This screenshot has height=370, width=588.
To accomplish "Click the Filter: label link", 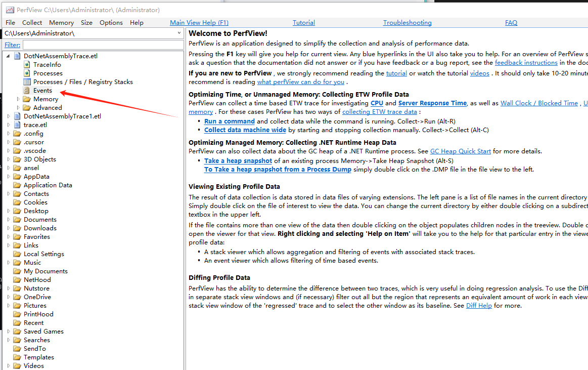I will click(12, 45).
